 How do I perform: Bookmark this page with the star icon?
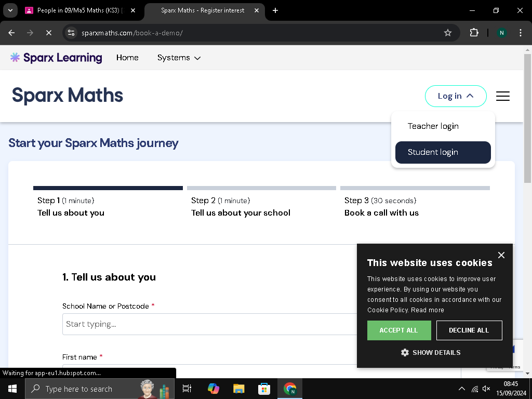pyautogui.click(x=447, y=33)
